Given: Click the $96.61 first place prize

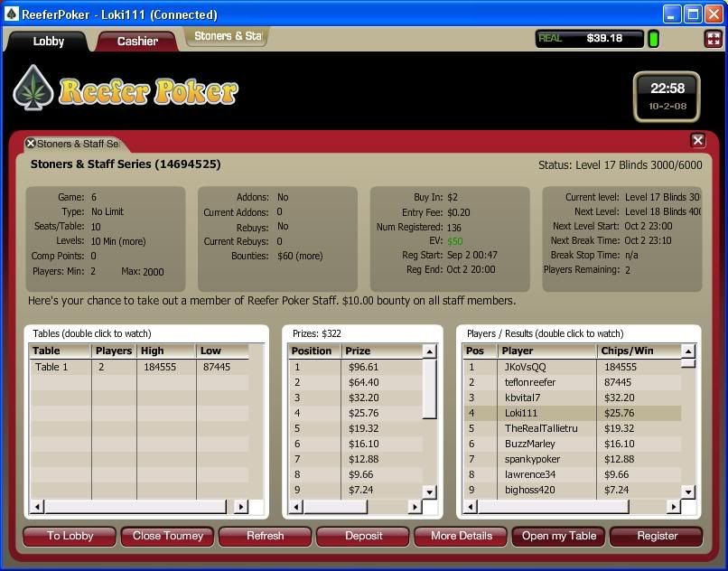Looking at the screenshot, I should [363, 367].
